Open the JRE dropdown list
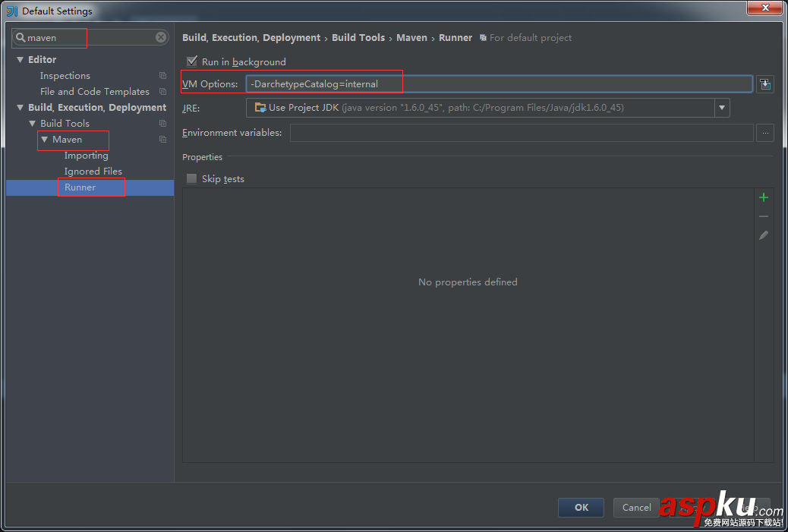 coord(721,108)
